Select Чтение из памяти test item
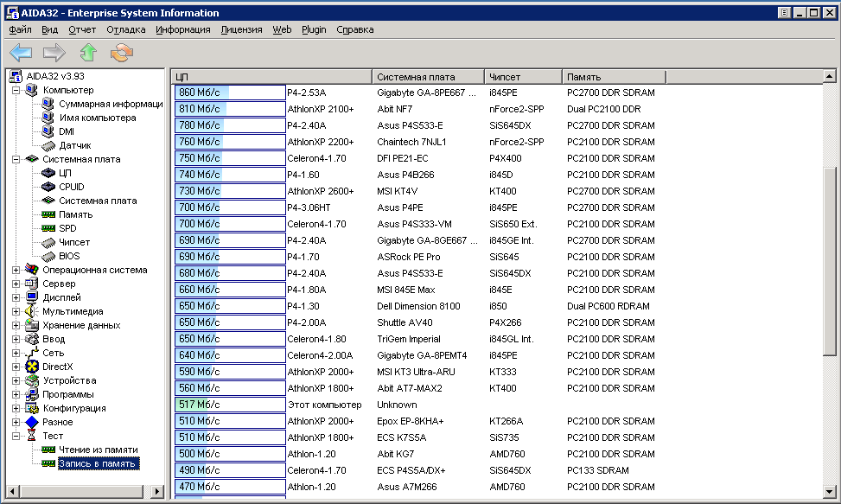Image resolution: width=841 pixels, height=504 pixels. [x=98, y=450]
